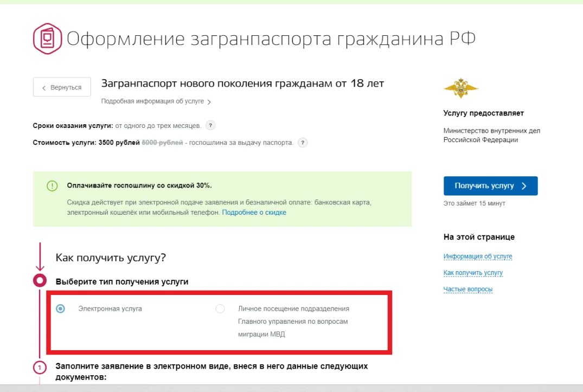This screenshot has width=583, height=392.
Task: Jump to Частые вопросы section
Action: (467, 289)
